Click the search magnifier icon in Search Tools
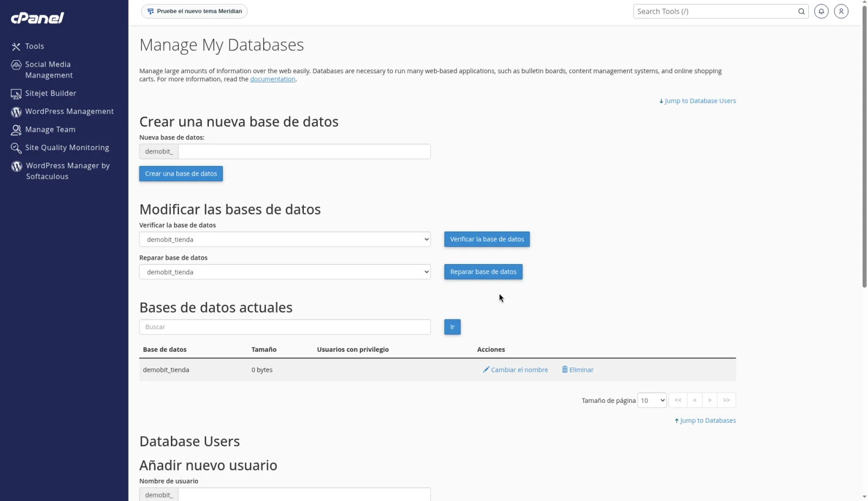The height and width of the screenshot is (501, 868). [x=801, y=11]
